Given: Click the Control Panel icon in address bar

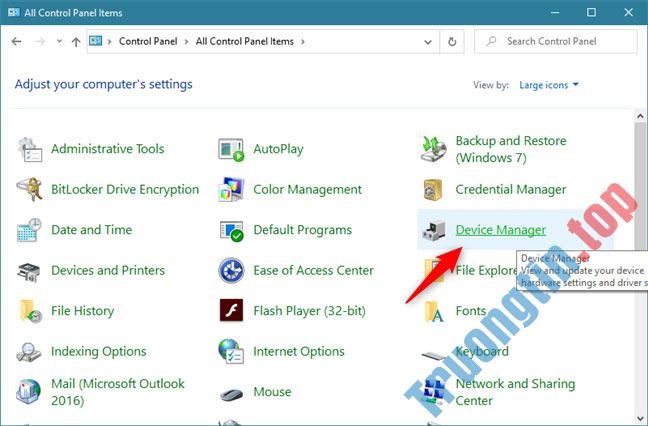Looking at the screenshot, I should pos(95,40).
